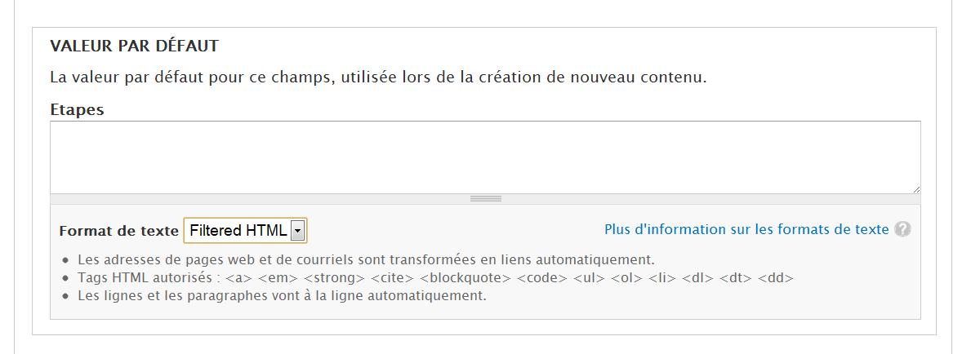Screen dimensions: 980x354
Task: Open the Format de texte dropdown
Action: [245, 231]
